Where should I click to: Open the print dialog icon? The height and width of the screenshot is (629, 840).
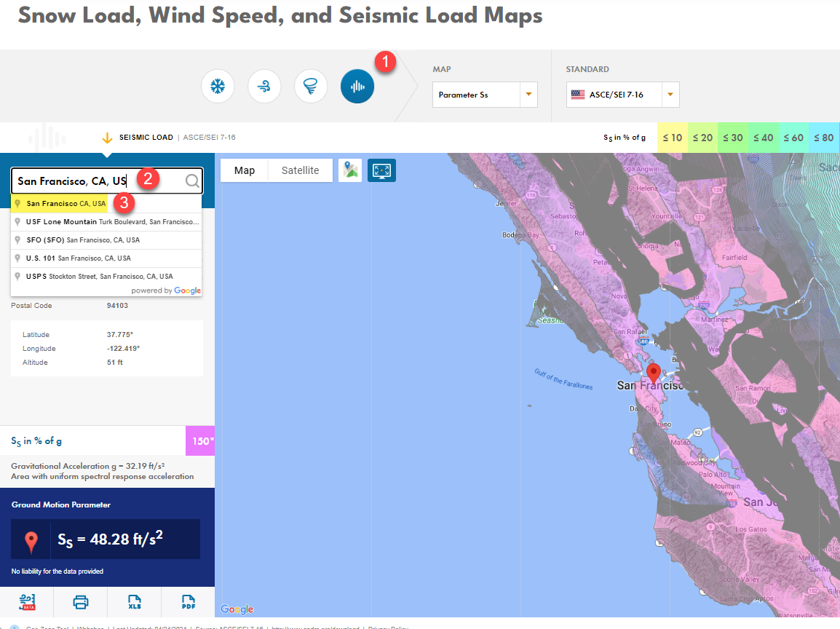coord(80,603)
